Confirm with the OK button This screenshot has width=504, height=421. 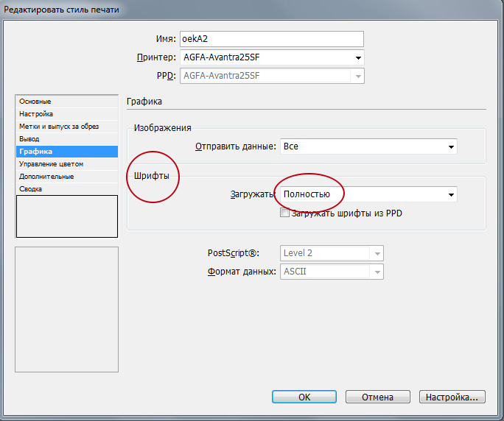coord(304,397)
